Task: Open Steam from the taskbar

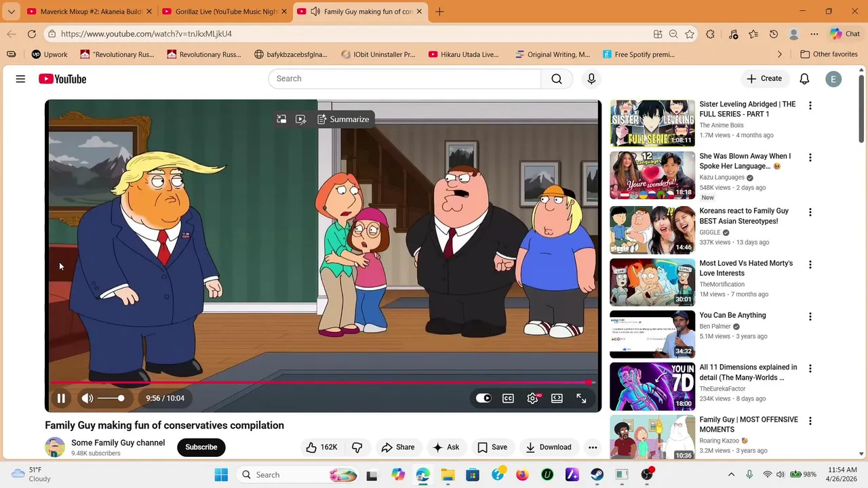Action: click(x=597, y=475)
